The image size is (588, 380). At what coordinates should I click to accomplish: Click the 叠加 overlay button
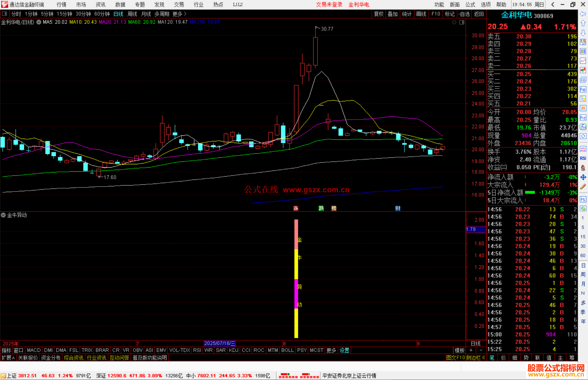(393, 14)
